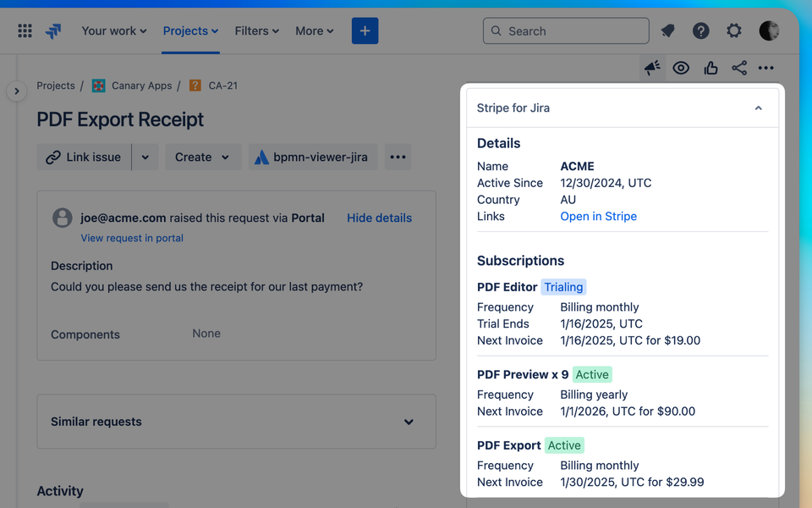Open the app switcher grid icon
The height and width of the screenshot is (508, 812).
[x=25, y=31]
